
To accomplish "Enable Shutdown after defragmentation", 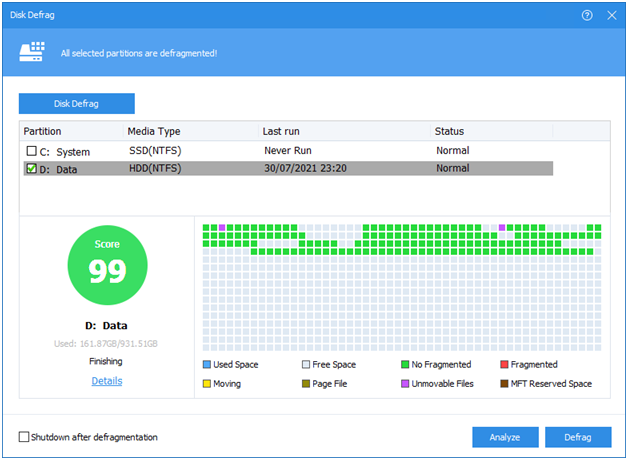I will (25, 437).
